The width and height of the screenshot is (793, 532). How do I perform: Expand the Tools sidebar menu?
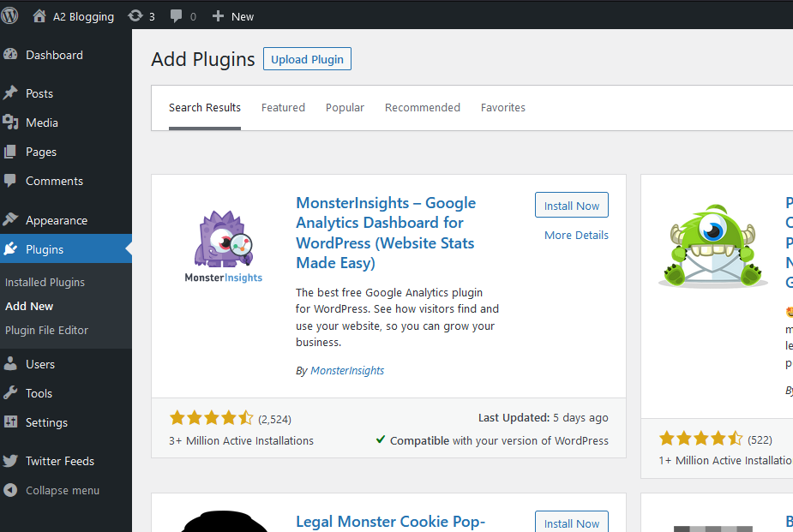(x=39, y=393)
